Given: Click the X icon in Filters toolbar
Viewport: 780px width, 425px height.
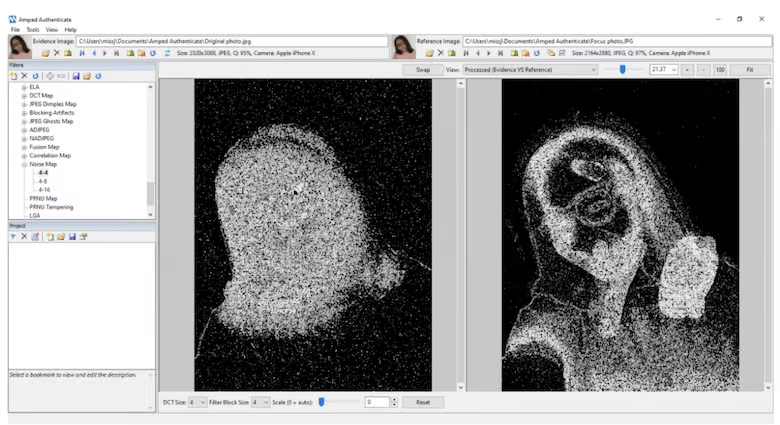Looking at the screenshot, I should click(x=24, y=76).
